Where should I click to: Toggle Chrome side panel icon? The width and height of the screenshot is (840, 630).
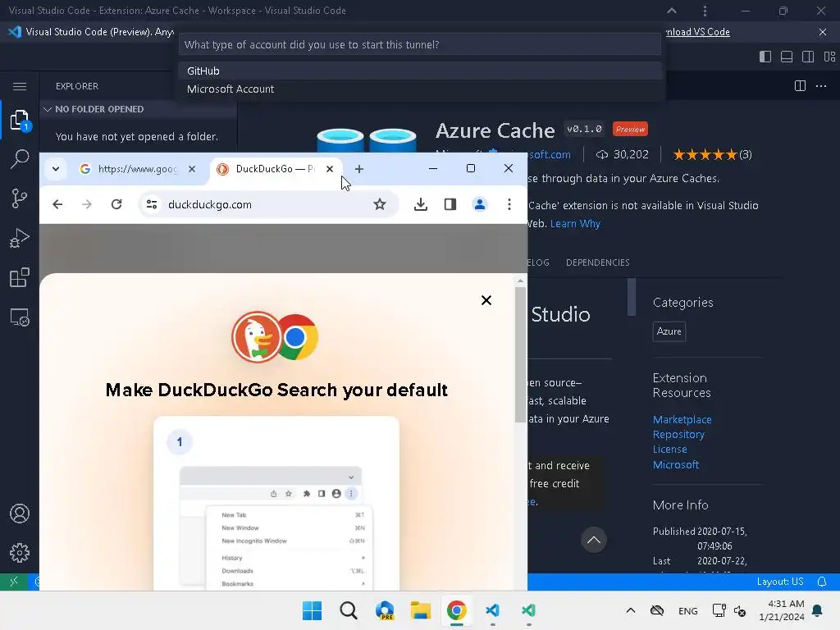point(450,204)
